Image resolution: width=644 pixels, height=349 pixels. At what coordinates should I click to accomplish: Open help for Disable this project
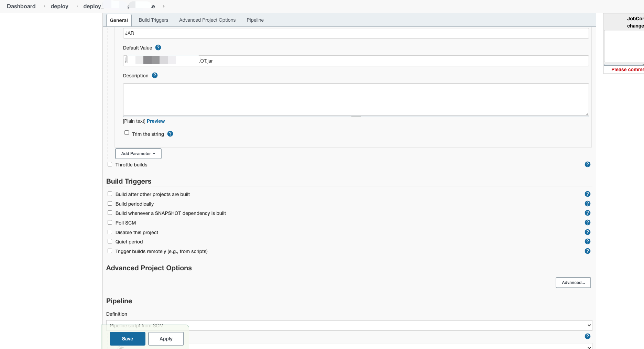[588, 232]
